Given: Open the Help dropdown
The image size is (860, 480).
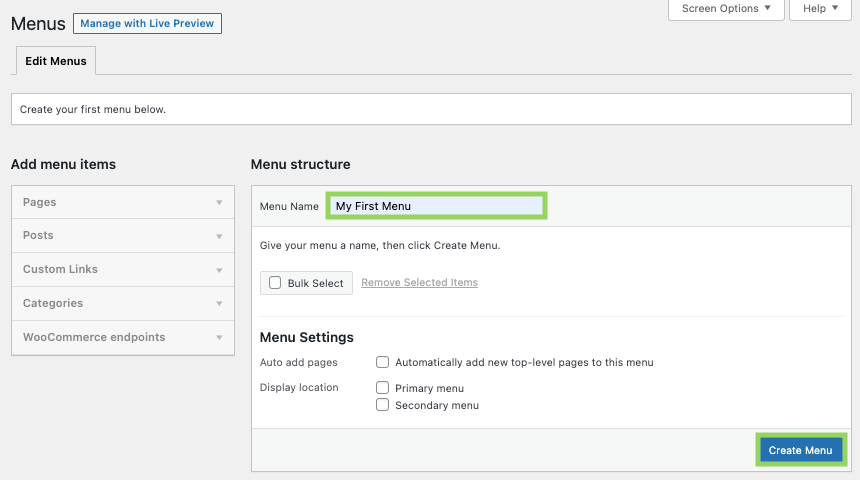Looking at the screenshot, I should pos(820,9).
